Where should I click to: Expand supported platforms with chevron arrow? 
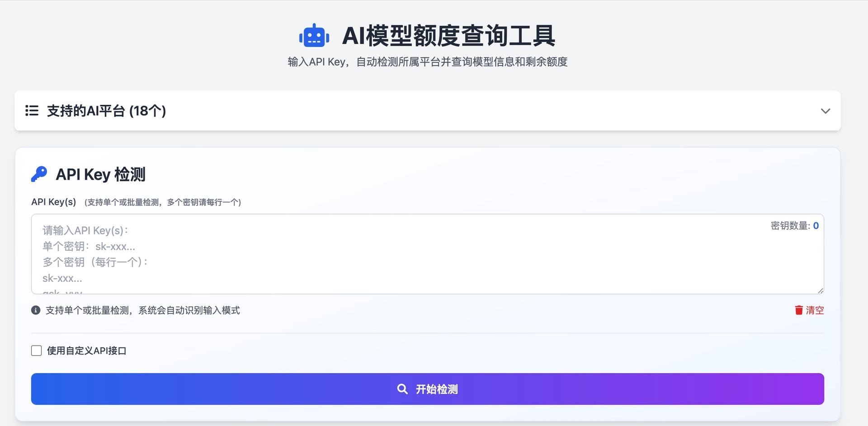[x=825, y=111]
